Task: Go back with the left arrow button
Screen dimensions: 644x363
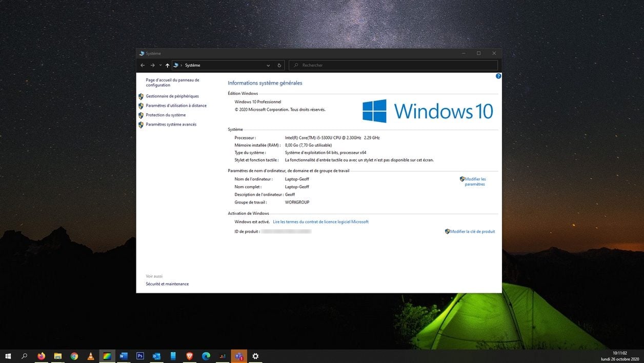Action: [x=143, y=65]
